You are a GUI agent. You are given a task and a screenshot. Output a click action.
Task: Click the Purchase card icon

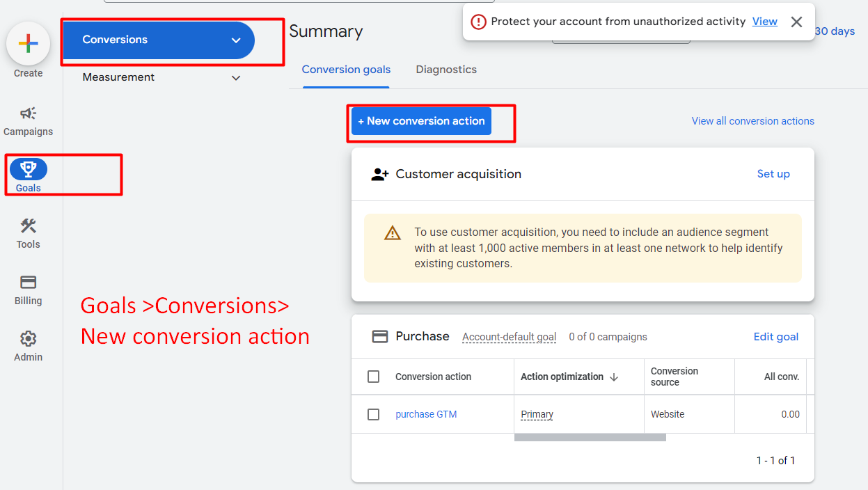click(379, 337)
